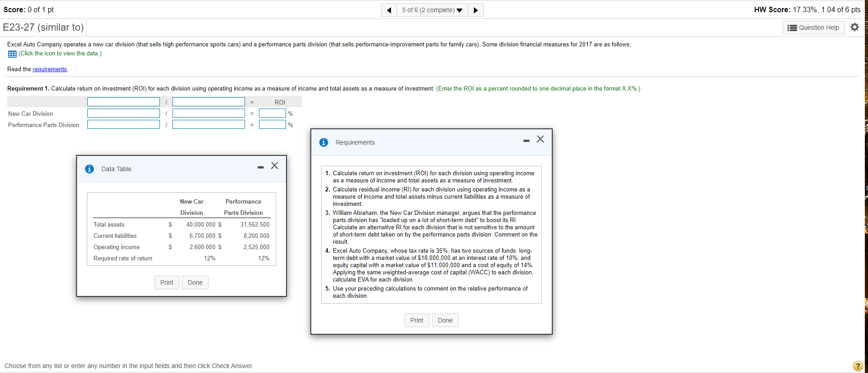
Task: Click Performance Parts Division denominator input
Action: [x=209, y=125]
